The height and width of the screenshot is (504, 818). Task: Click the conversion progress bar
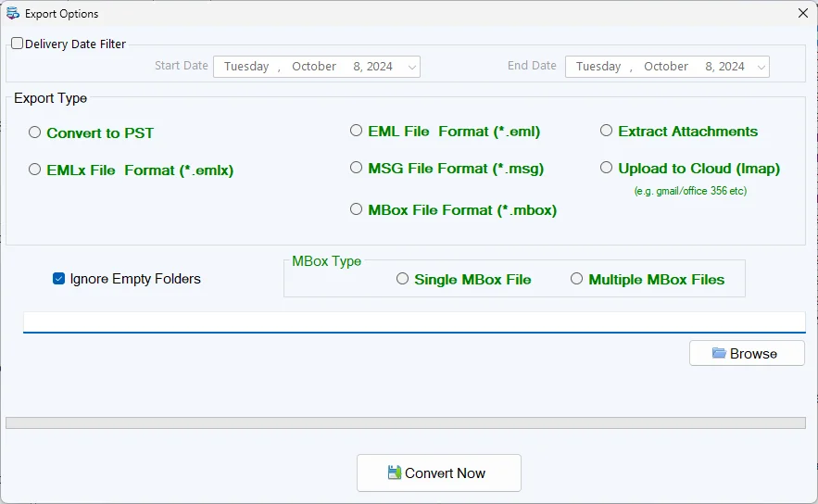coord(406,422)
